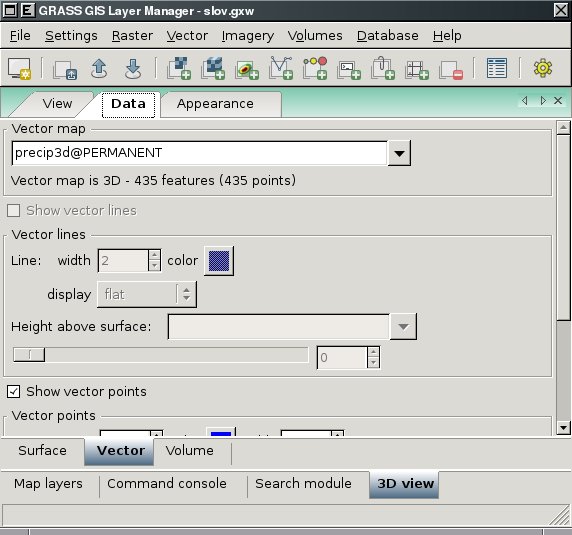
Task: Open the Raster menu
Action: 132,36
